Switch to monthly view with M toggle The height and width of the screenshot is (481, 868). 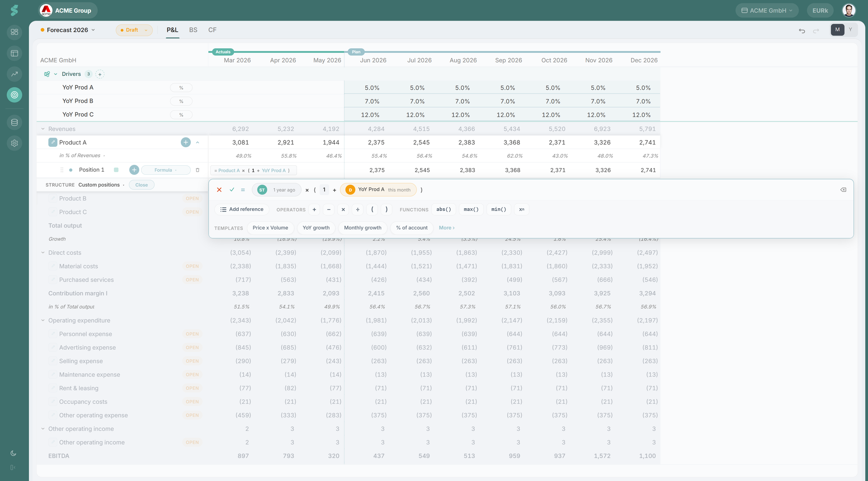tap(837, 30)
